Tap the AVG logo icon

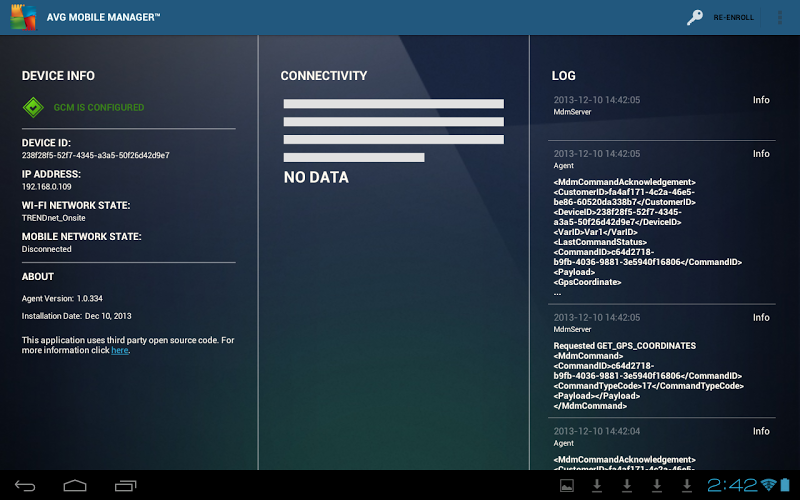tap(23, 17)
